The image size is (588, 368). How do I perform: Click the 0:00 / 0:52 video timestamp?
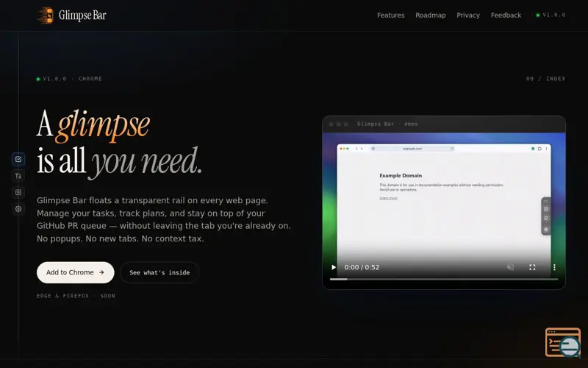click(x=362, y=267)
